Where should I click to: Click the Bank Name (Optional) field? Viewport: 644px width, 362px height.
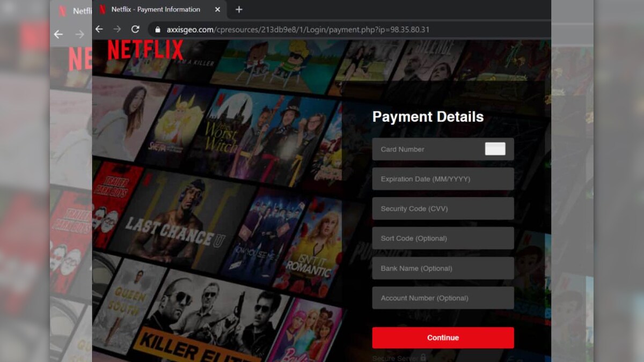pyautogui.click(x=443, y=268)
